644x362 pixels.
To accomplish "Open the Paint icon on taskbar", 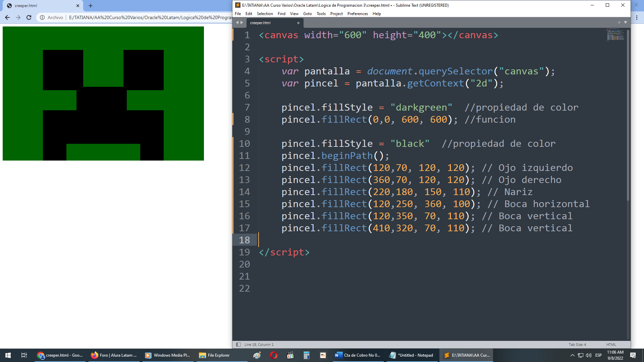I will pos(257,355).
